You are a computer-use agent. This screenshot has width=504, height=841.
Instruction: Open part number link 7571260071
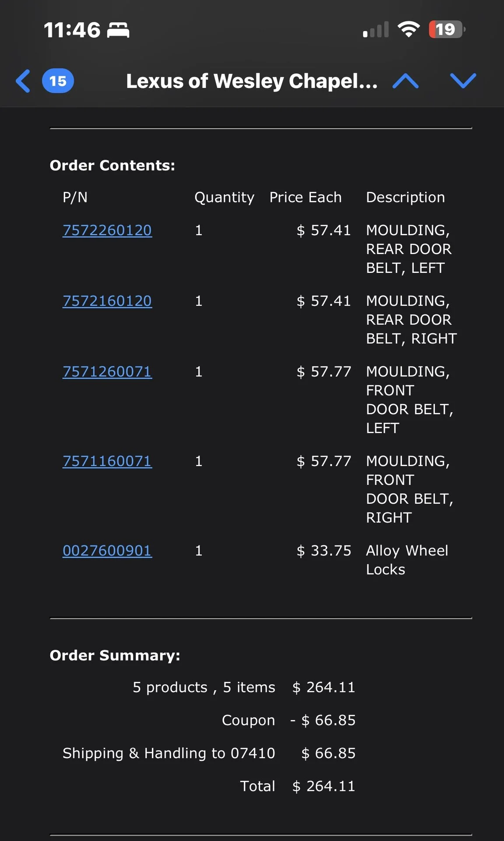107,372
